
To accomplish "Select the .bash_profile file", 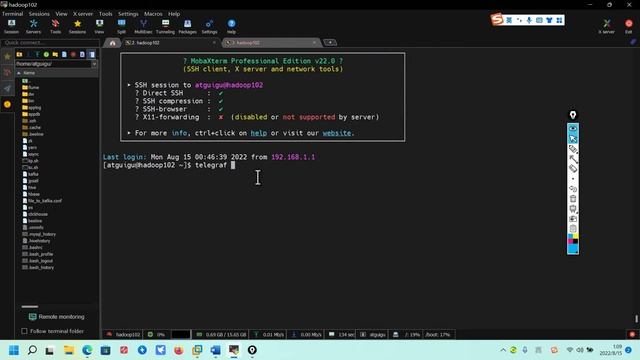I will [x=41, y=254].
